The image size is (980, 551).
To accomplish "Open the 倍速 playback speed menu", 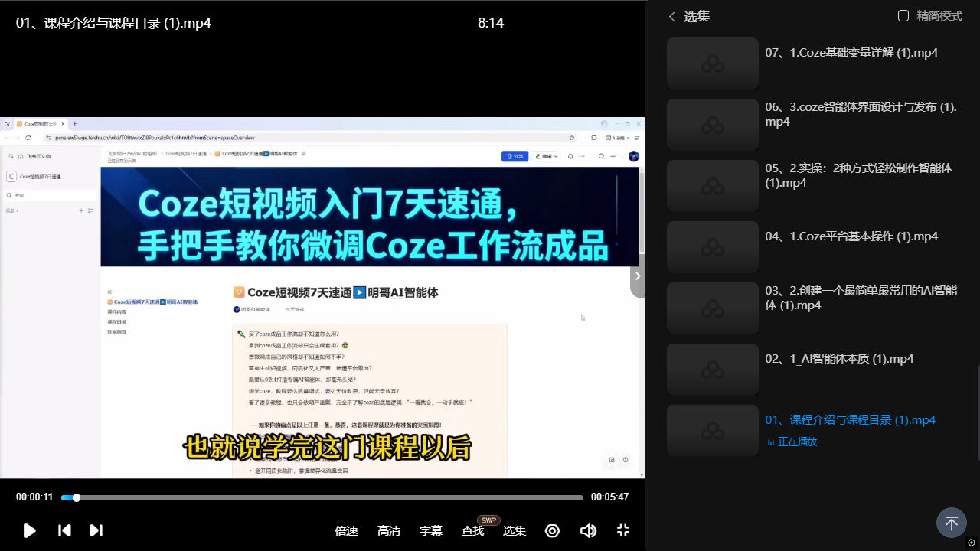I will click(x=346, y=530).
